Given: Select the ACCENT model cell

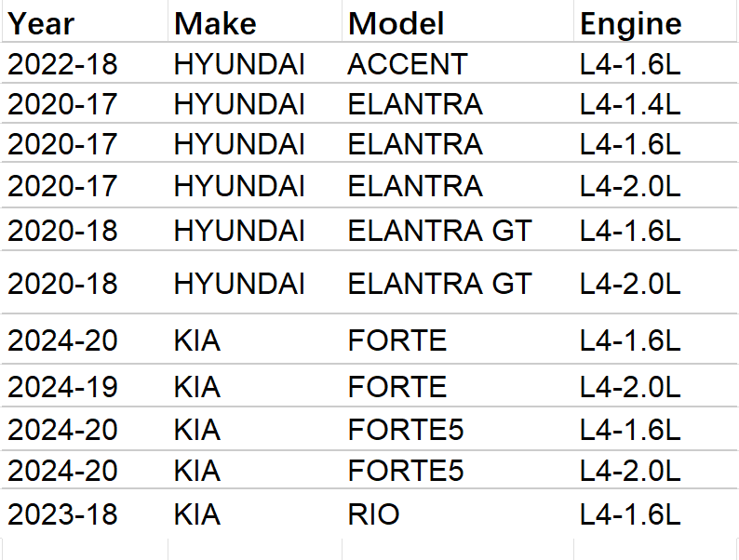Looking at the screenshot, I should (x=408, y=64).
